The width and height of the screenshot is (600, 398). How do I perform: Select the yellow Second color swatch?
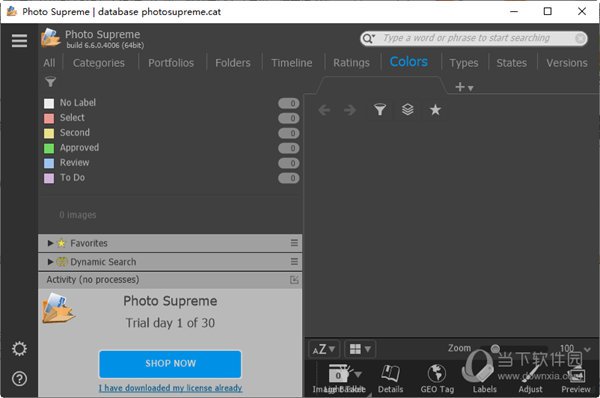[49, 133]
